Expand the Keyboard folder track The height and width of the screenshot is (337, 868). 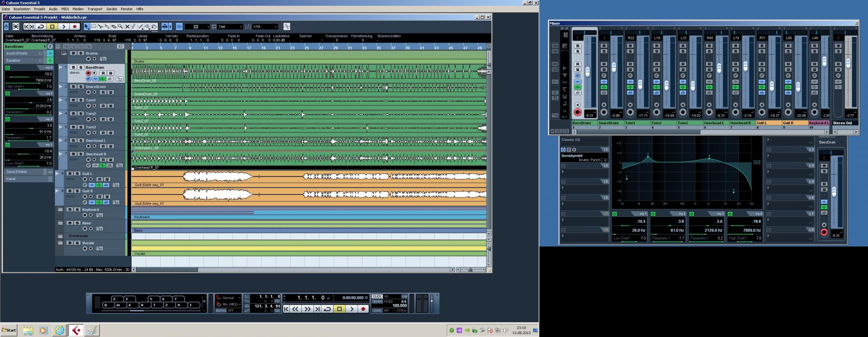tap(60, 209)
